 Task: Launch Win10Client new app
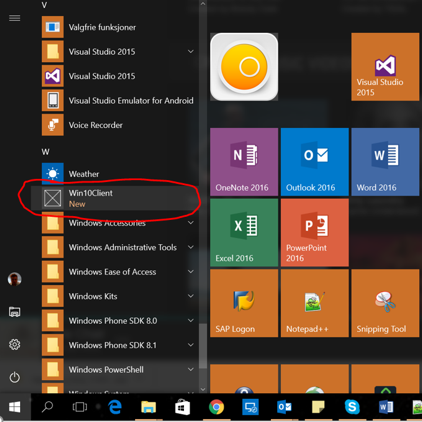(x=115, y=198)
